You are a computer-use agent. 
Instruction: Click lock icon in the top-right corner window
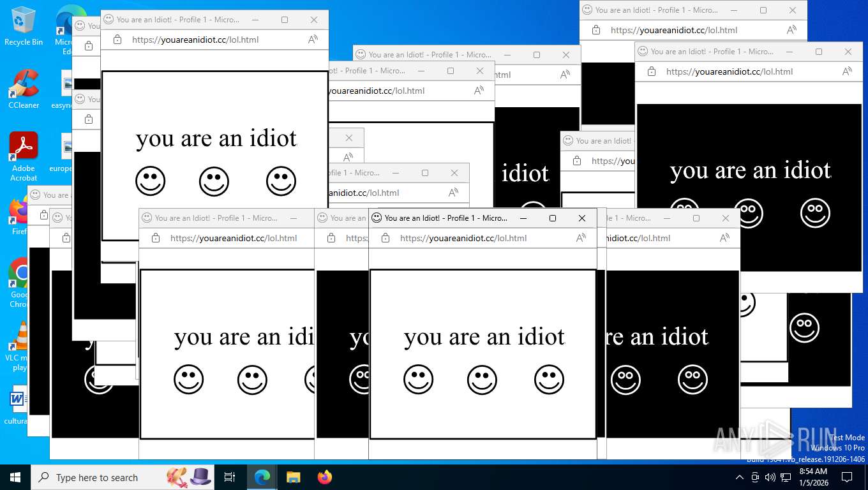(x=596, y=30)
